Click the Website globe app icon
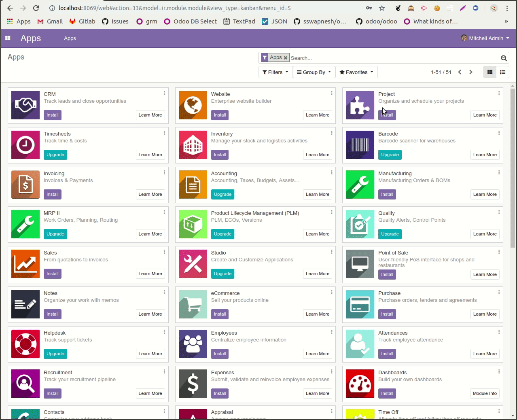517x420 pixels. [x=193, y=105]
